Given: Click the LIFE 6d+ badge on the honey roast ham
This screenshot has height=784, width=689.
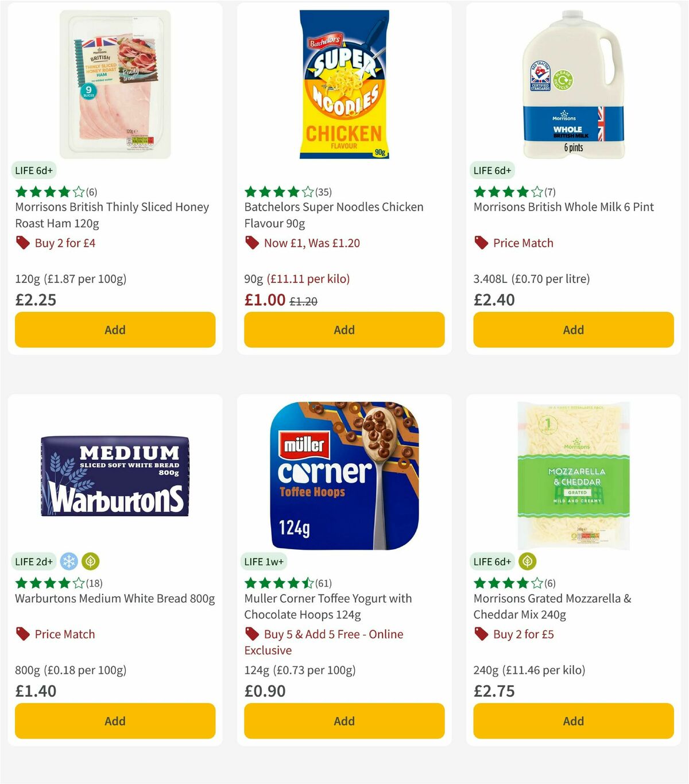Looking at the screenshot, I should (34, 170).
